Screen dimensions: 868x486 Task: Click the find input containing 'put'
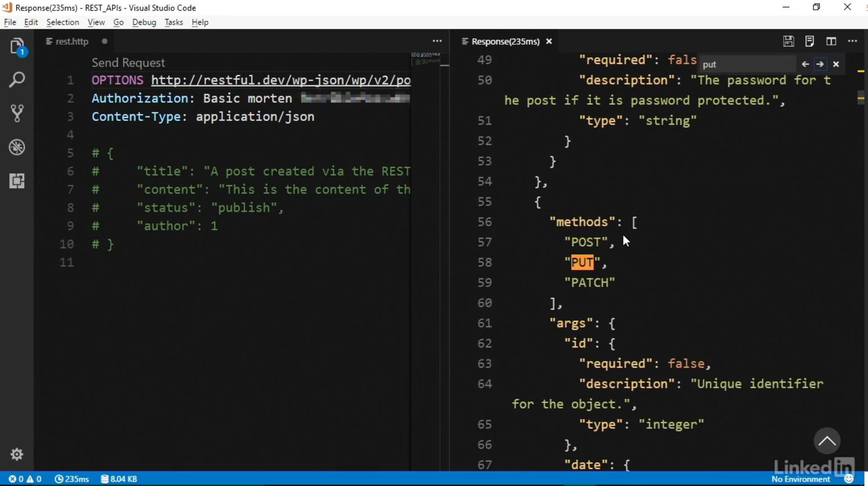[747, 64]
